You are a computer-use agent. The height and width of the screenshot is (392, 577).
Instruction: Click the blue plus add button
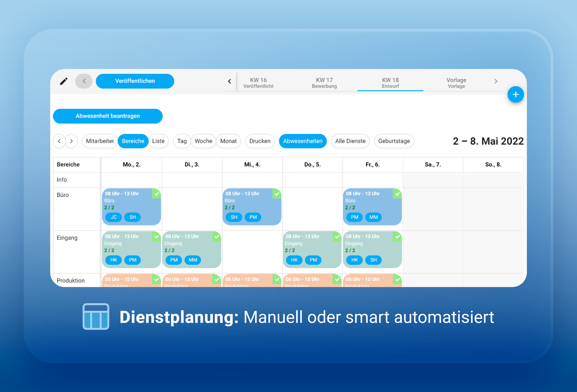tap(515, 95)
